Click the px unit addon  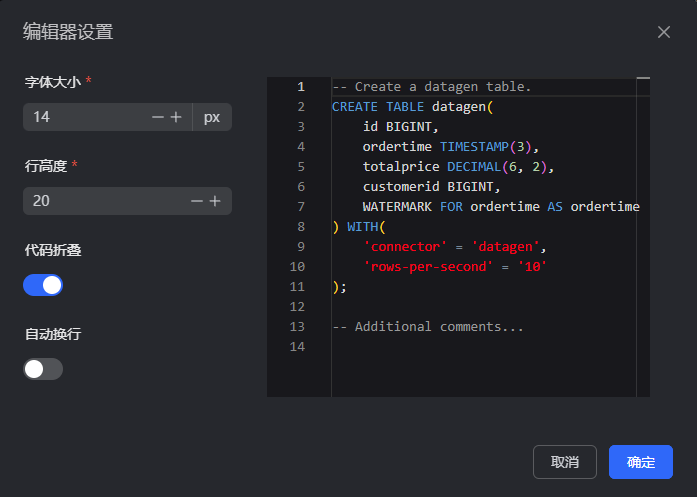pyautogui.click(x=212, y=117)
